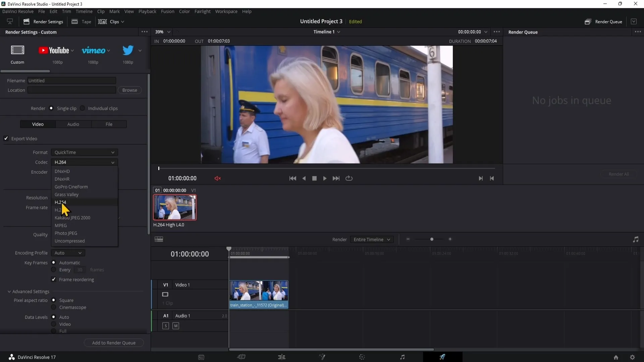Click Add to Render Queue button

(114, 343)
